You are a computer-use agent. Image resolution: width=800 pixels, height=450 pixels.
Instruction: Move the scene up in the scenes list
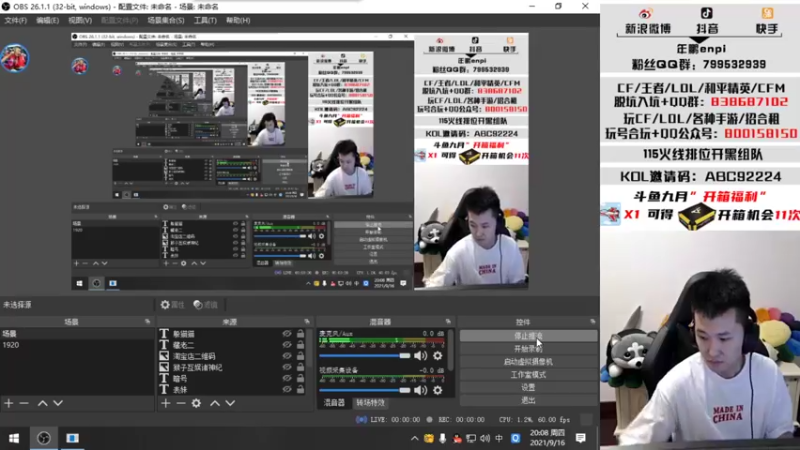click(x=42, y=403)
